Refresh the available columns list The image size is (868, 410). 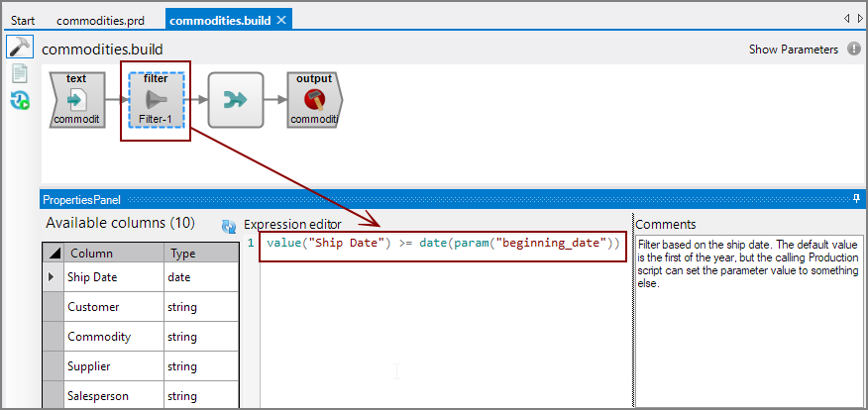[x=229, y=226]
